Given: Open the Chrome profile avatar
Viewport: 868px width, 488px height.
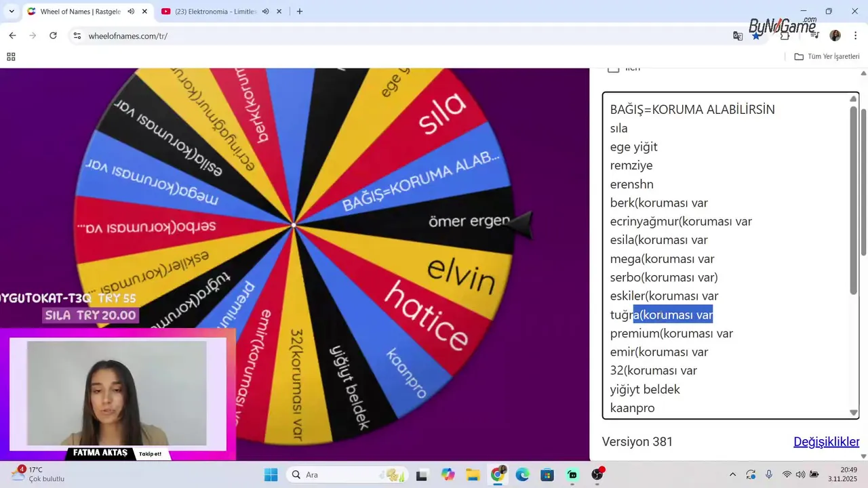Looking at the screenshot, I should click(x=835, y=36).
